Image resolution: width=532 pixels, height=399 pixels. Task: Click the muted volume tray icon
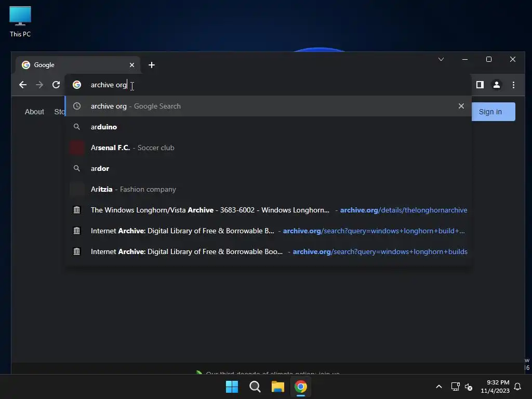point(469,387)
